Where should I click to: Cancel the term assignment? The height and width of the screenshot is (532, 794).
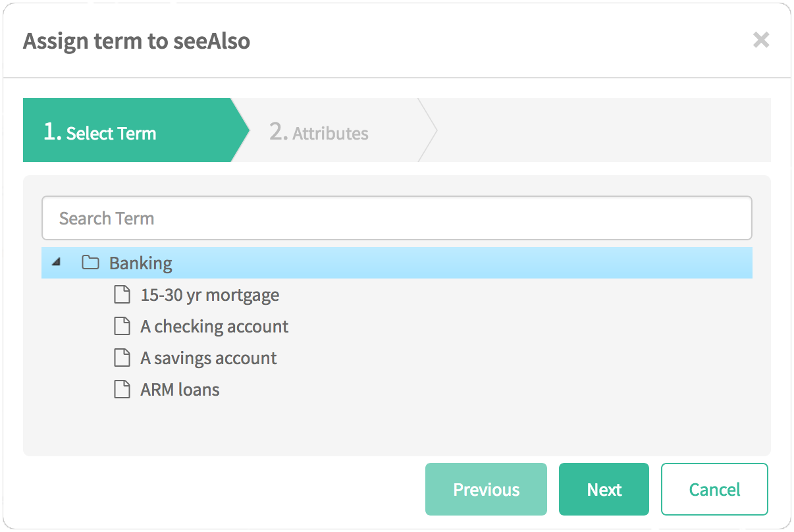point(714,489)
